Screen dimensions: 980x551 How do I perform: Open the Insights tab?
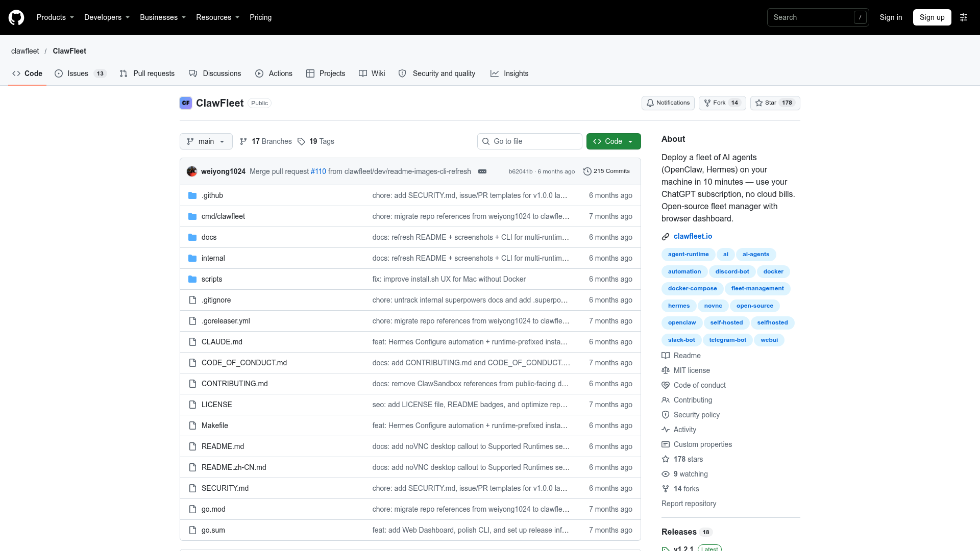tap(509, 73)
